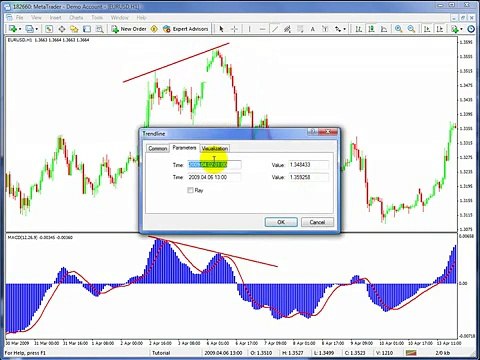
Task: Switch to the Common tab
Action: pyautogui.click(x=158, y=148)
